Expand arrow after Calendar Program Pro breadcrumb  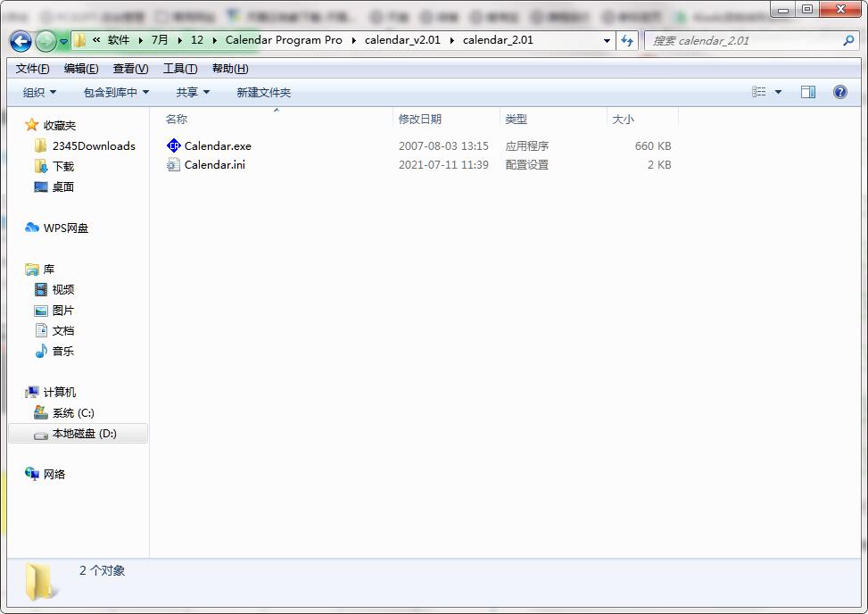click(354, 40)
